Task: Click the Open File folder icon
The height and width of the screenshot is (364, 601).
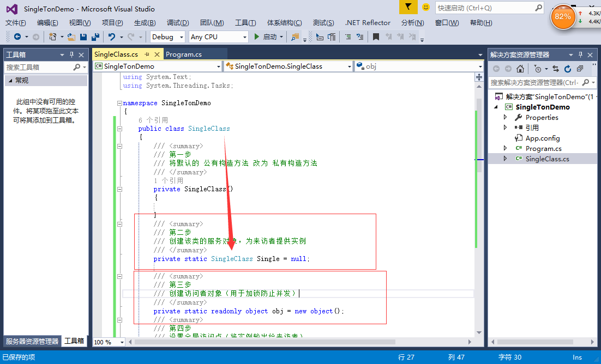Action: [x=71, y=37]
